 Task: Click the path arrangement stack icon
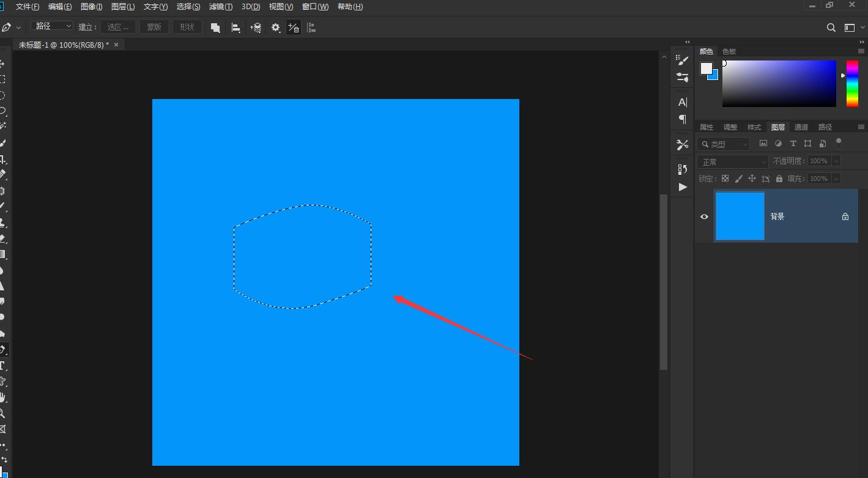pyautogui.click(x=256, y=28)
